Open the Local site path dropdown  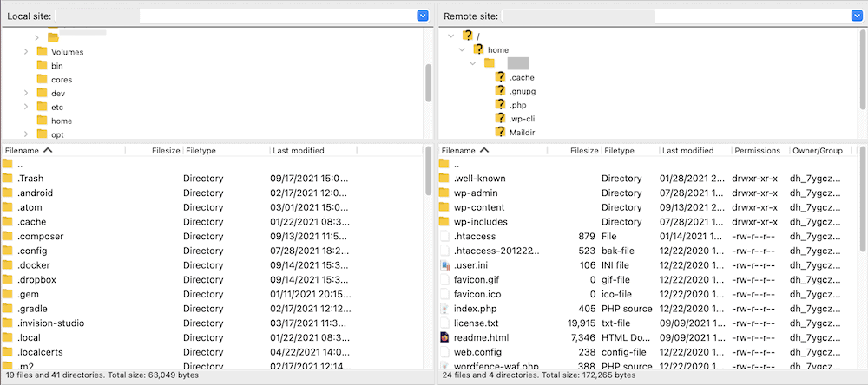tap(423, 16)
